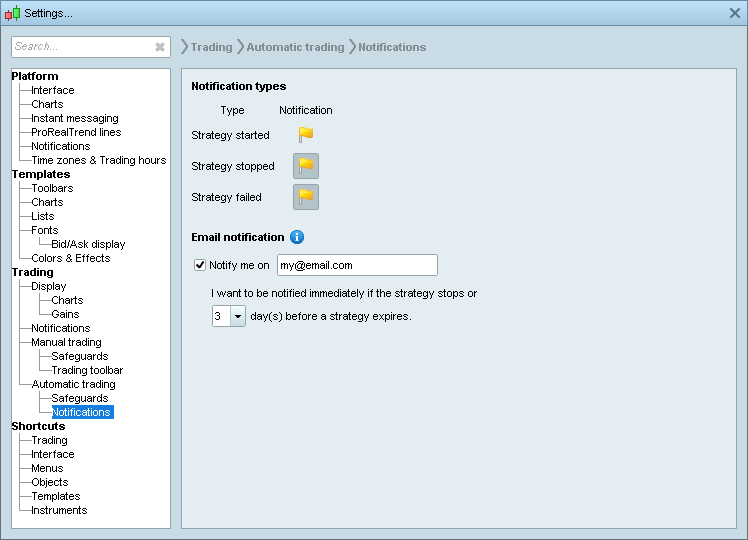Clear the search box with X icon
Viewport: 748px width, 540px height.
pyautogui.click(x=160, y=47)
